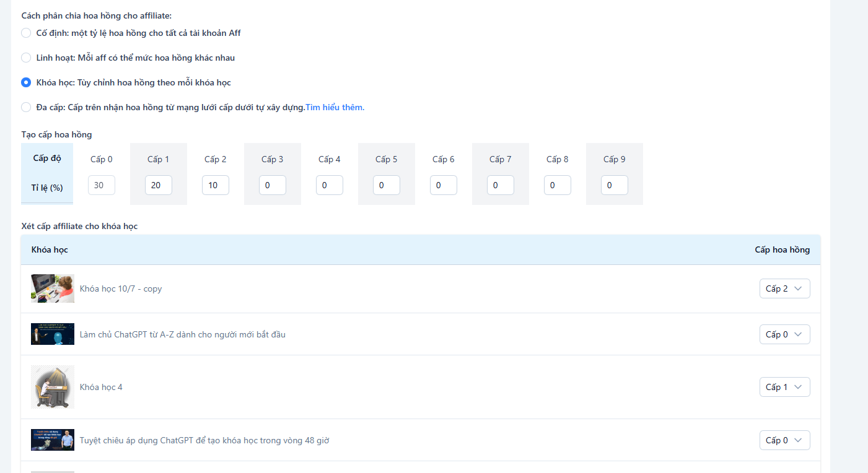Click the 'Khóa học 4' thumbnail image

[x=53, y=387]
